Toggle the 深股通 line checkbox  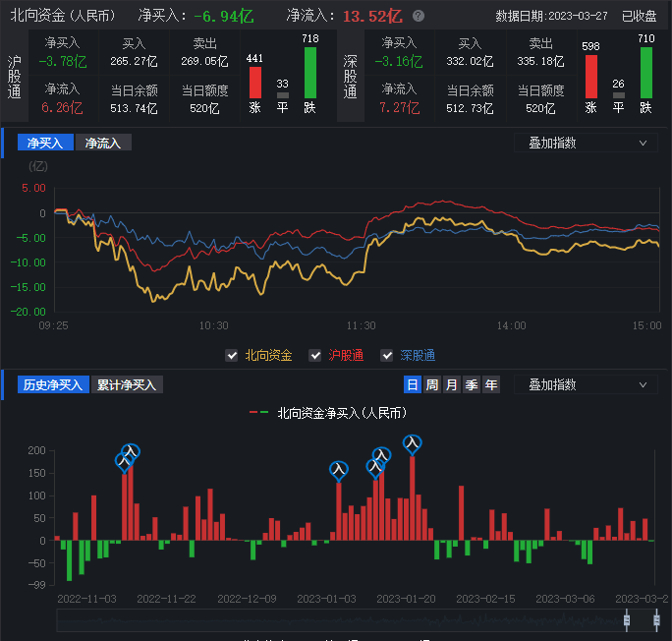coord(387,356)
